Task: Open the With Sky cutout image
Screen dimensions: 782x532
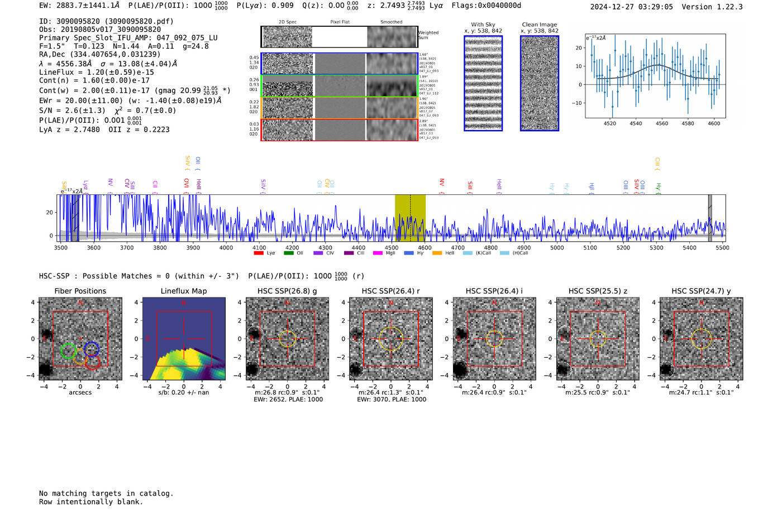Action: tap(483, 83)
